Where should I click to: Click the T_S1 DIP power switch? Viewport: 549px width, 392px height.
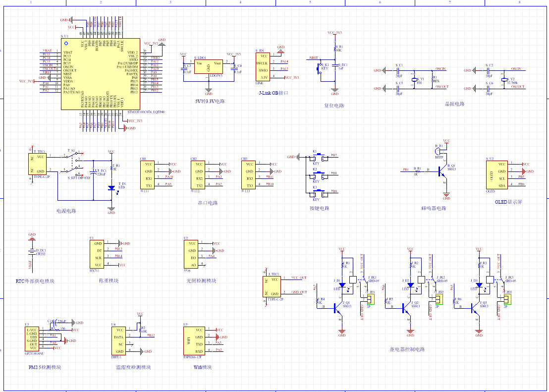(x=74, y=162)
